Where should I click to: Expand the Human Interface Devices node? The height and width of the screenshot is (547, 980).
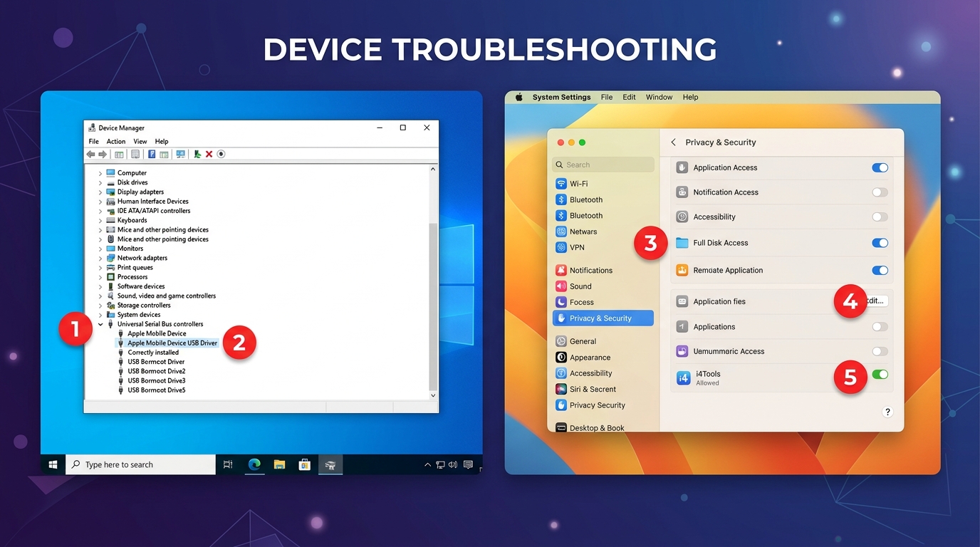click(100, 202)
